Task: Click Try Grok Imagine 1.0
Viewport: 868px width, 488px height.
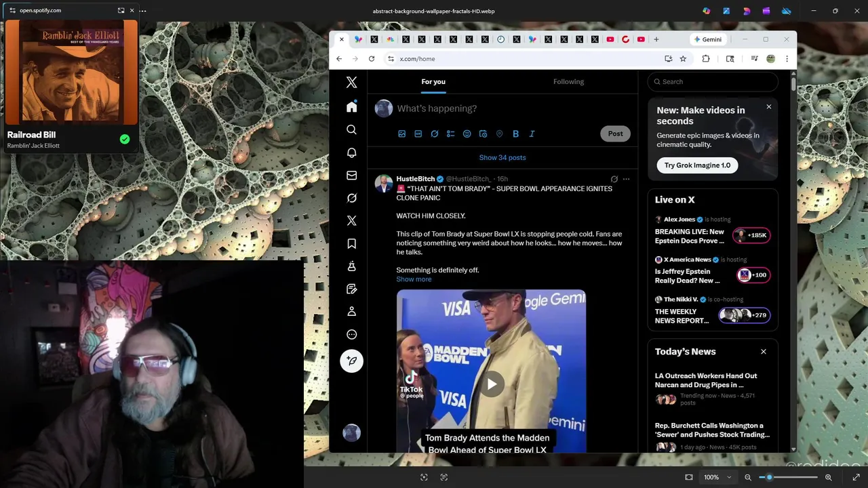Action: coord(697,165)
